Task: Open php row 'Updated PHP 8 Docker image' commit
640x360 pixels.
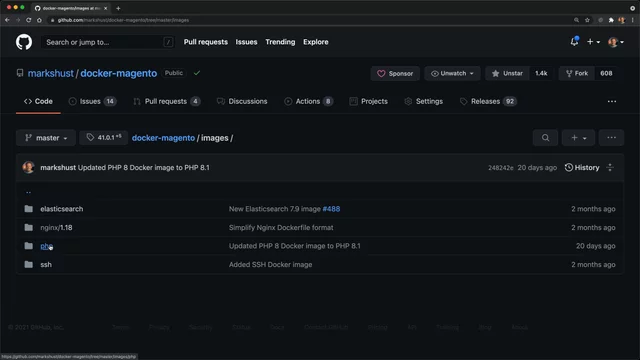Action: (295, 246)
